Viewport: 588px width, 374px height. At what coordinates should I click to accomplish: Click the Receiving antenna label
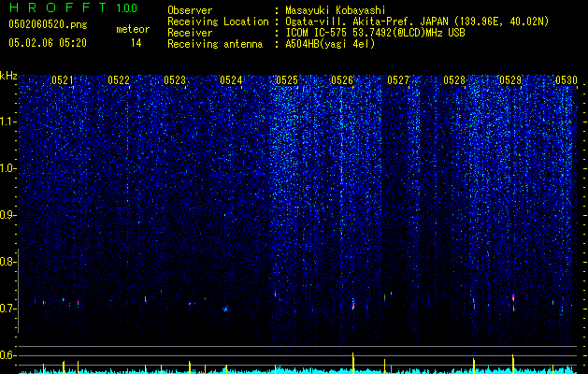coord(215,44)
